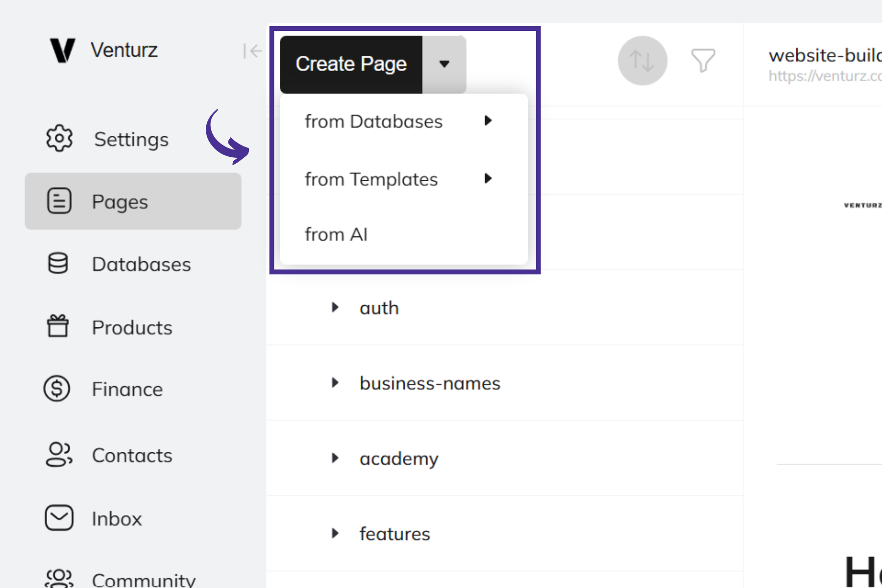The image size is (882, 588).
Task: Click the Databases cylinder icon
Action: tap(58, 264)
